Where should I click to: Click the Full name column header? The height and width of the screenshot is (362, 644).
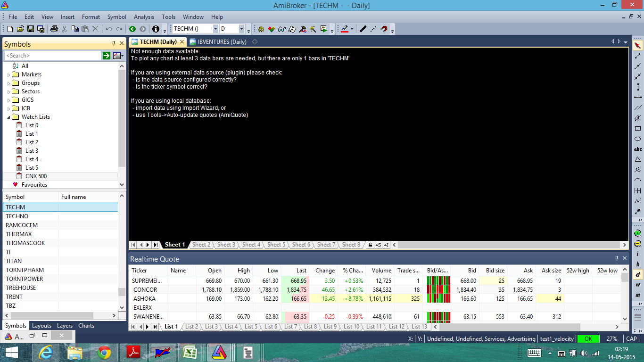(x=88, y=197)
